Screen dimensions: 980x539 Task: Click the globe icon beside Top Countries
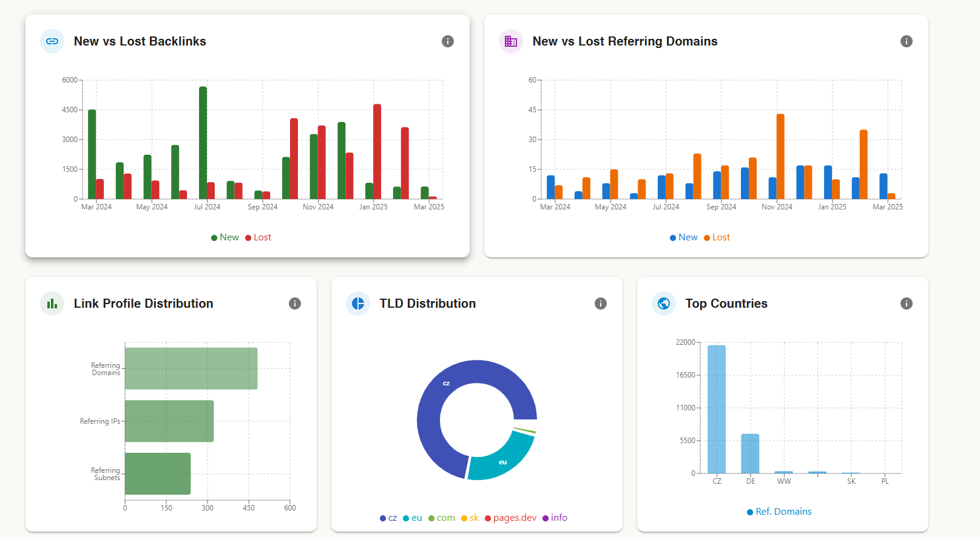pos(664,303)
